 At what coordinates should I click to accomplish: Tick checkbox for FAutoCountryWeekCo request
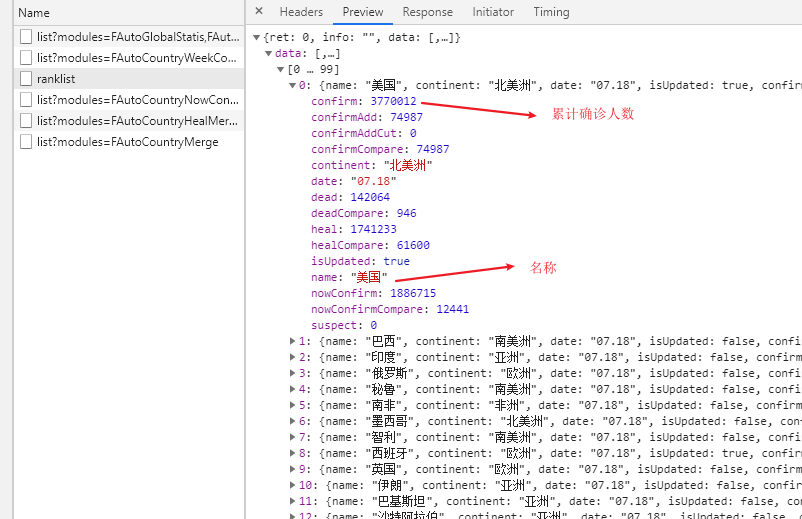point(26,58)
